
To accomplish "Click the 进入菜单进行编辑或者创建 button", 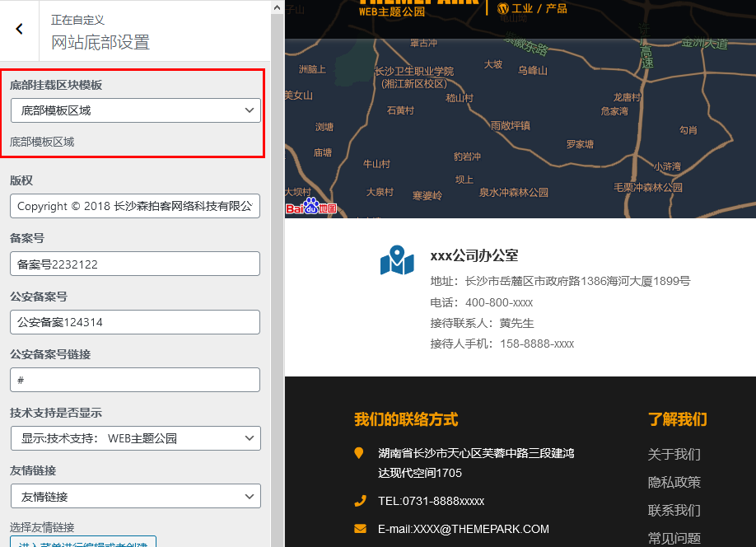I will click(x=82, y=542).
